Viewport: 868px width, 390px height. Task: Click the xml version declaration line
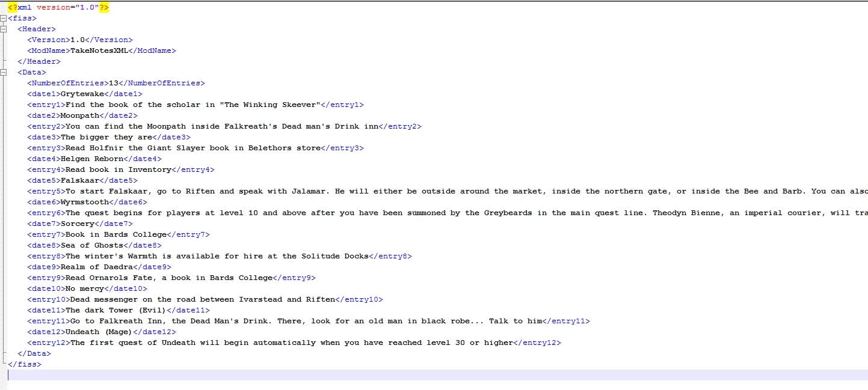click(58, 7)
